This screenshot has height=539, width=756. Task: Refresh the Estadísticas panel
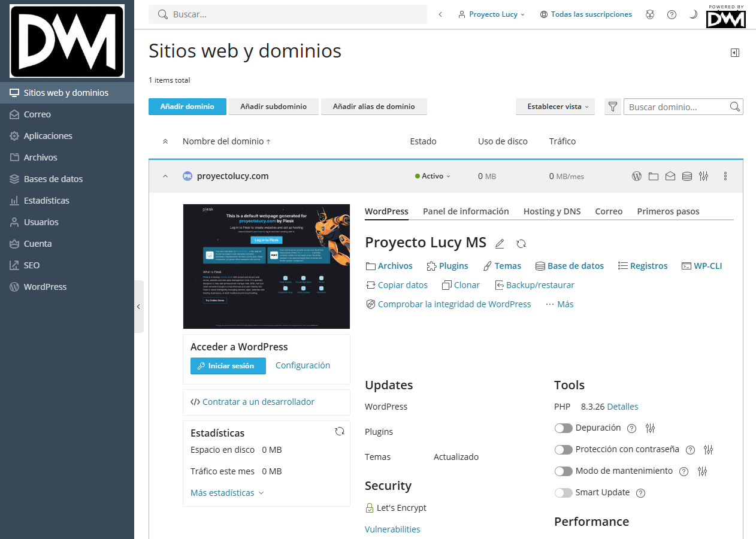[340, 431]
